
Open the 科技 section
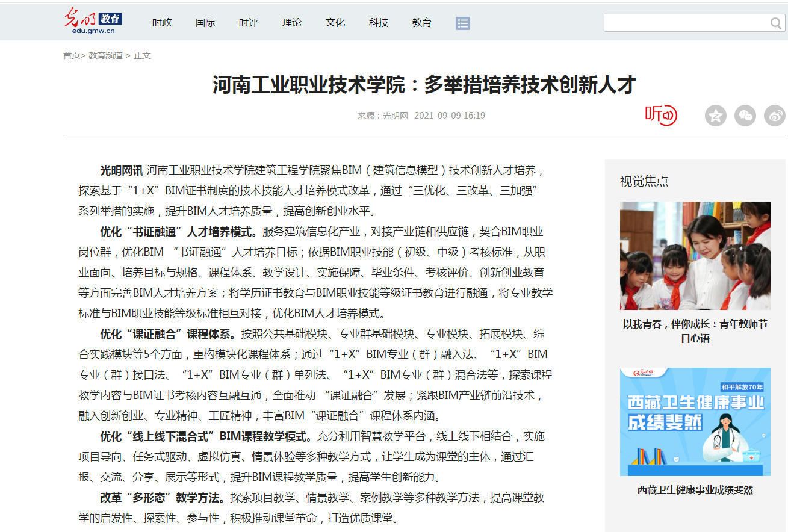pyautogui.click(x=379, y=23)
